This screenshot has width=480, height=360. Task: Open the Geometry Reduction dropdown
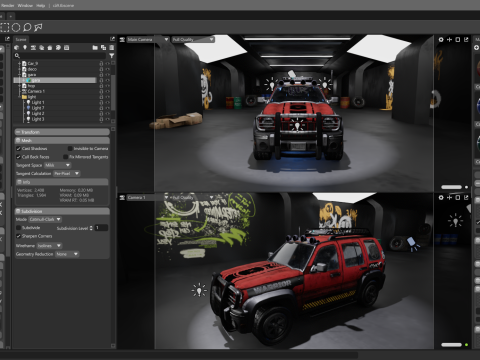(x=67, y=254)
